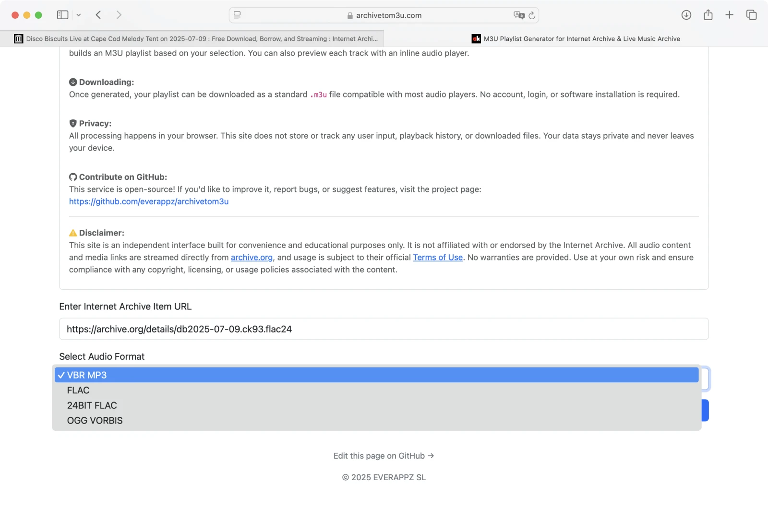The width and height of the screenshot is (768, 532).
Task: Go forward to the next page
Action: 119,15
